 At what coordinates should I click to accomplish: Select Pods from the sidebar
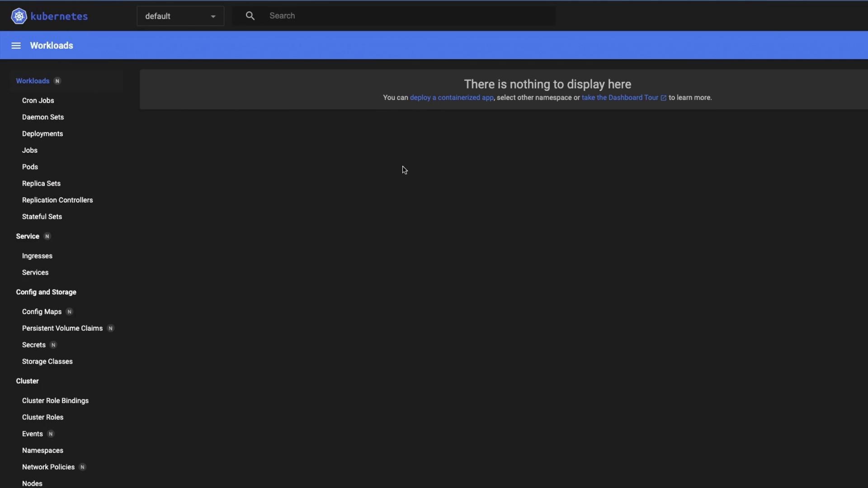[x=30, y=167]
